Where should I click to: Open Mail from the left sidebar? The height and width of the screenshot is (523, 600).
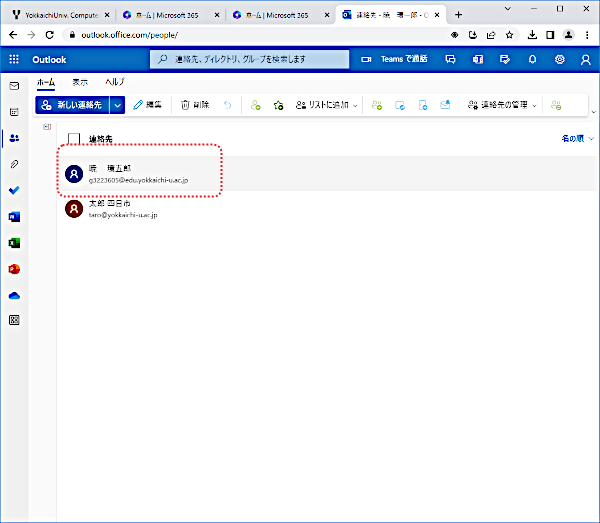14,86
